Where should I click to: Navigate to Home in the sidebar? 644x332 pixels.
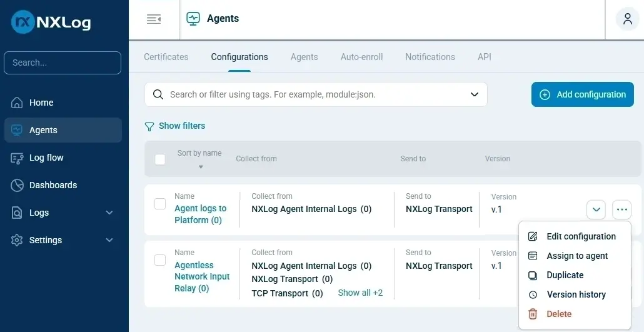point(63,103)
